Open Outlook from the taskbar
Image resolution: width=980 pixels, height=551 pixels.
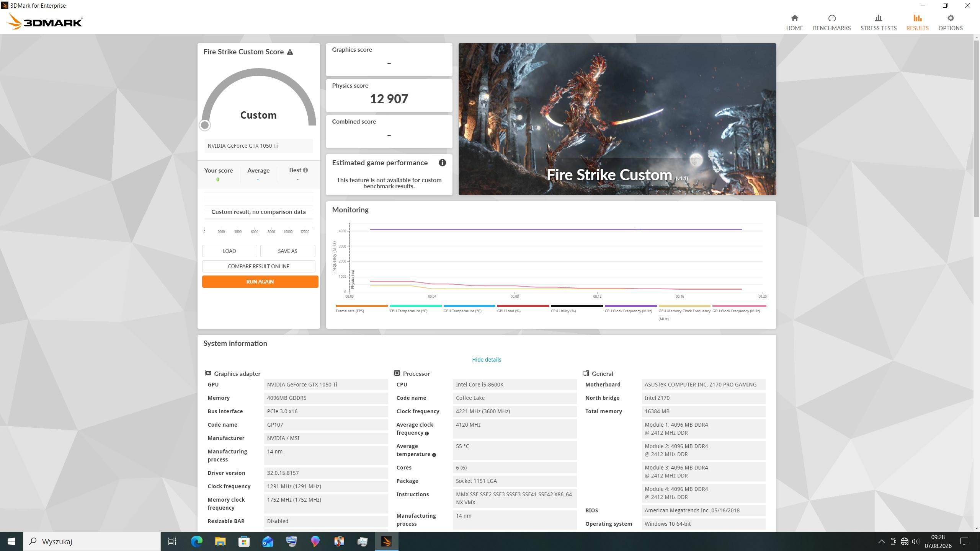(x=268, y=541)
